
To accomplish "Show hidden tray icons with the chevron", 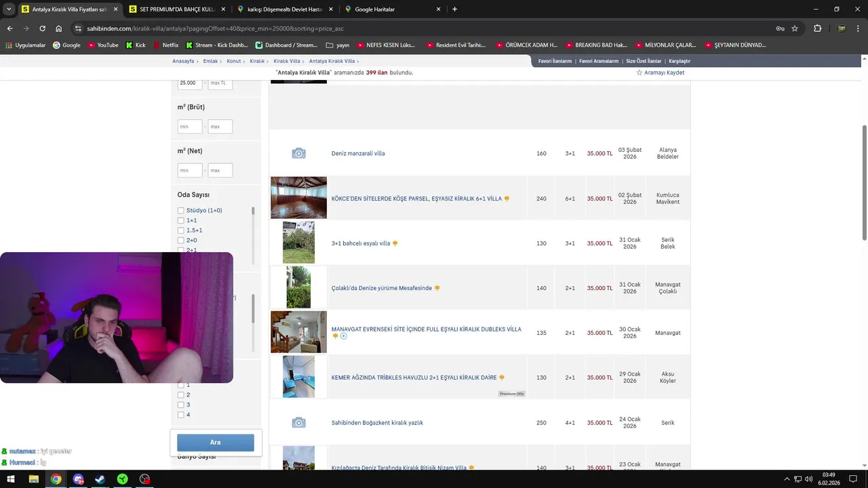I will 788,479.
